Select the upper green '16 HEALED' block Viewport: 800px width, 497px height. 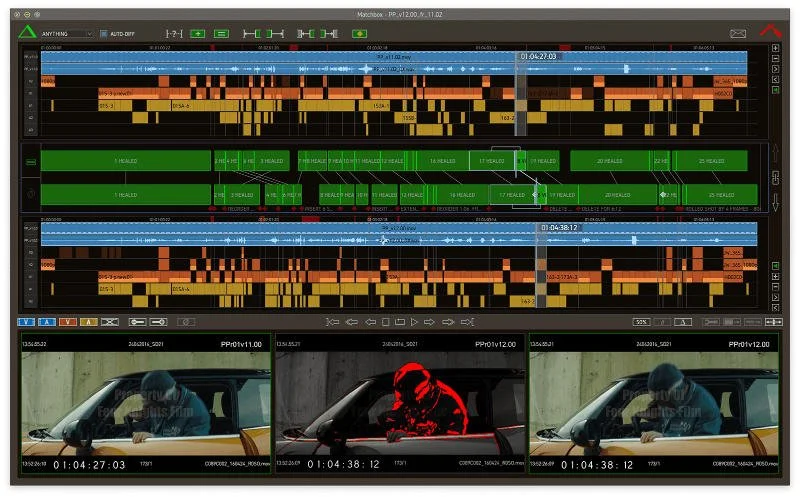coord(442,161)
